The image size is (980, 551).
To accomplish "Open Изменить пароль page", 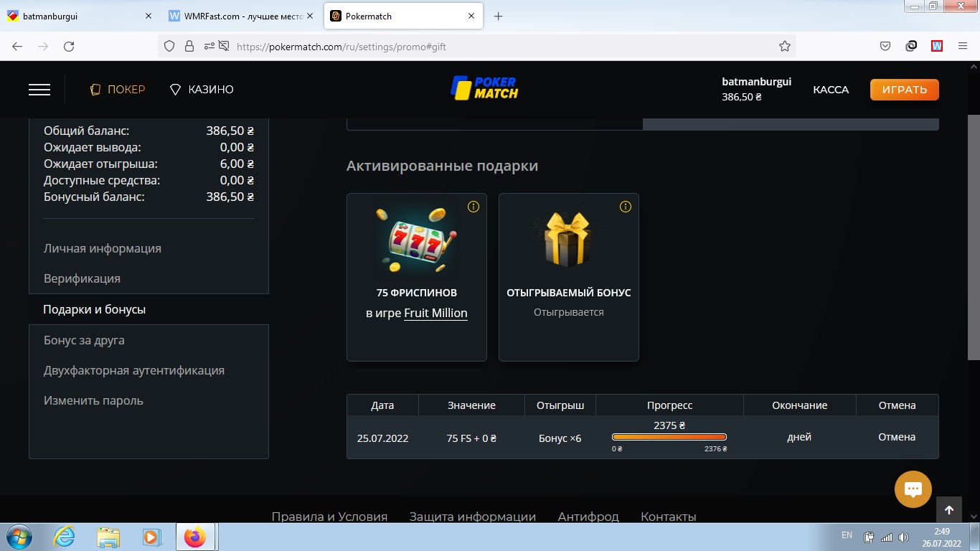I will (x=93, y=400).
